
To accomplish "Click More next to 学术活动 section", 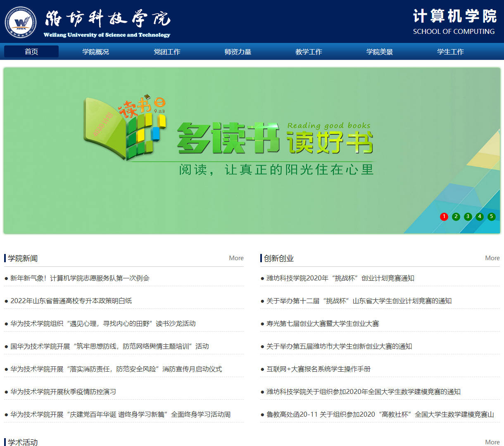I will coord(492,442).
